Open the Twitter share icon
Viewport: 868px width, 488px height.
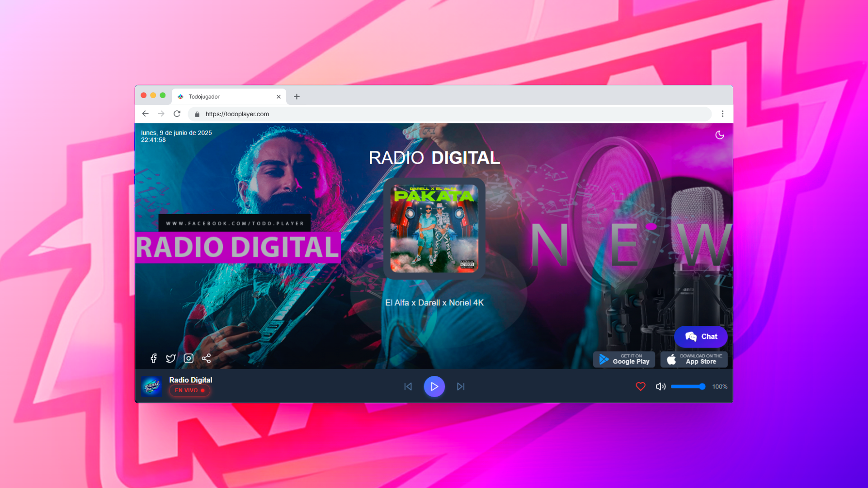point(171,358)
